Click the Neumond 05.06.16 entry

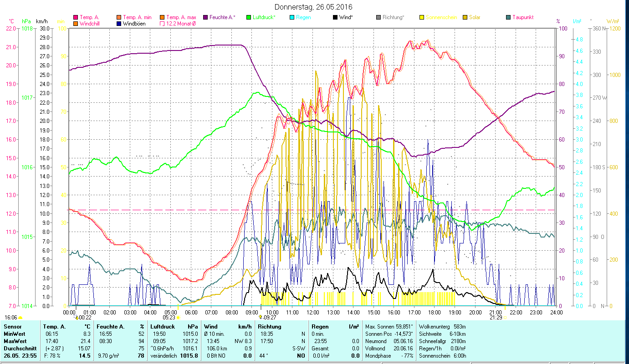click(x=389, y=341)
